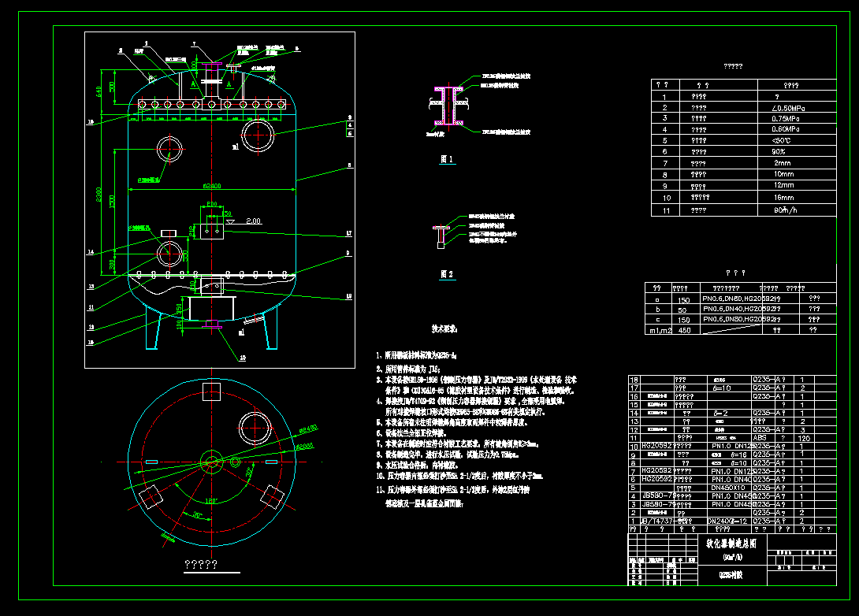Select 'HG20592' standard in parts row 10
This screenshot has height=616, width=859.
(656, 447)
